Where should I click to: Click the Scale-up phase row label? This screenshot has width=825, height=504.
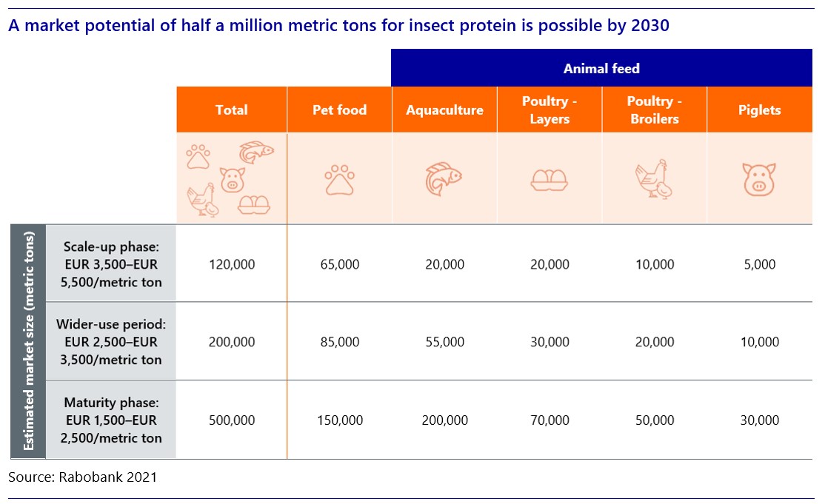point(112,264)
